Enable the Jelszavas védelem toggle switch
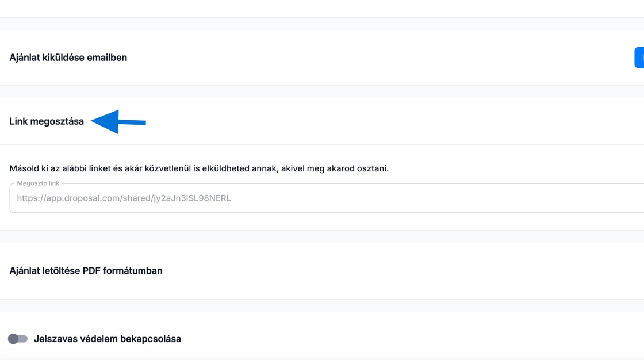Image resolution: width=644 pixels, height=360 pixels. click(17, 339)
